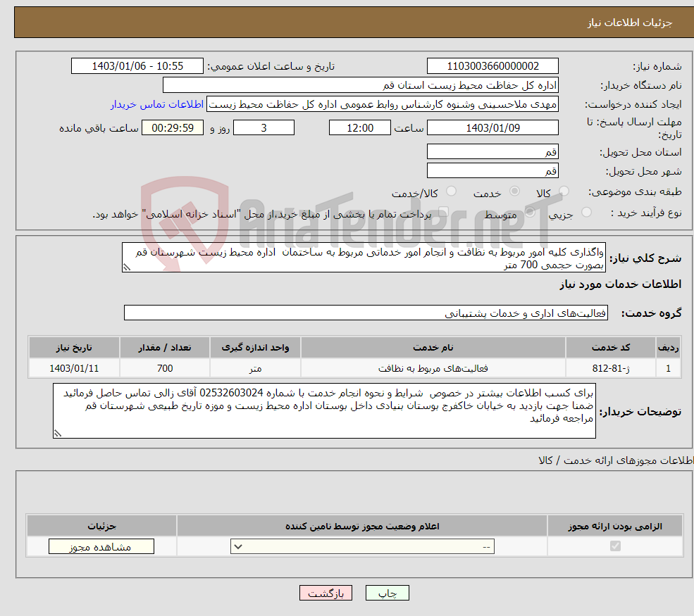Open اطلاعات تماس خریدار link

(157, 104)
